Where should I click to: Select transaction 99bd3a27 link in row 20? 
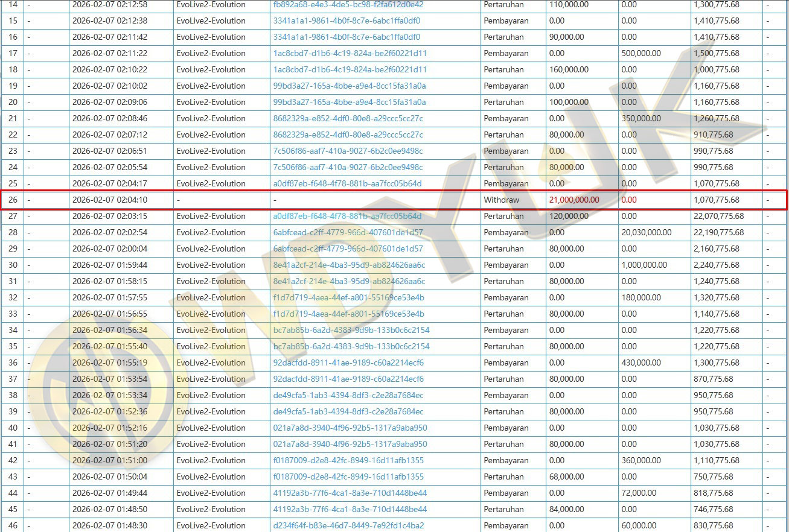tap(349, 103)
